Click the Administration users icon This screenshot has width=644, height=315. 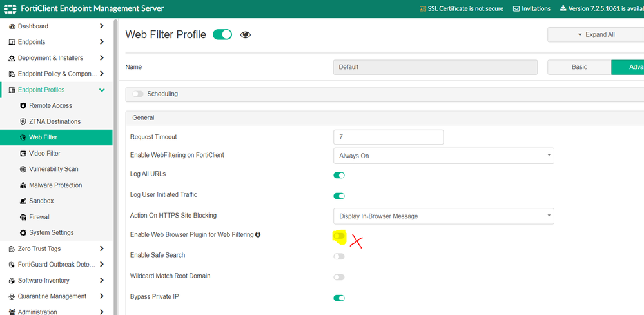coord(12,312)
